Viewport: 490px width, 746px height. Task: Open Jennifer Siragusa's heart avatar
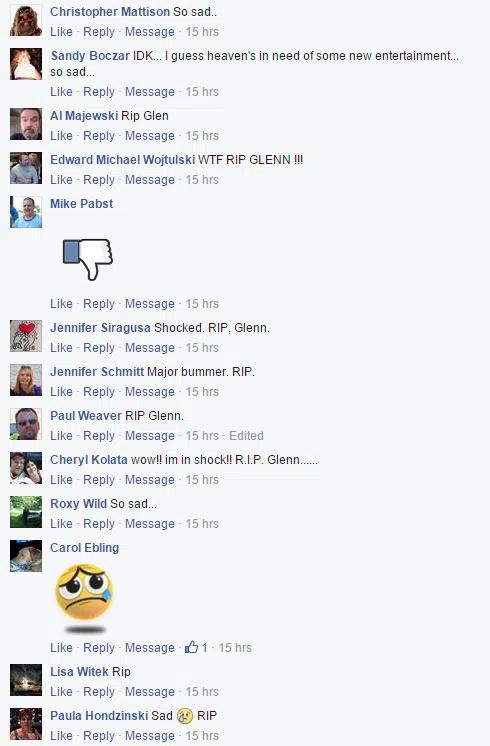point(26,336)
